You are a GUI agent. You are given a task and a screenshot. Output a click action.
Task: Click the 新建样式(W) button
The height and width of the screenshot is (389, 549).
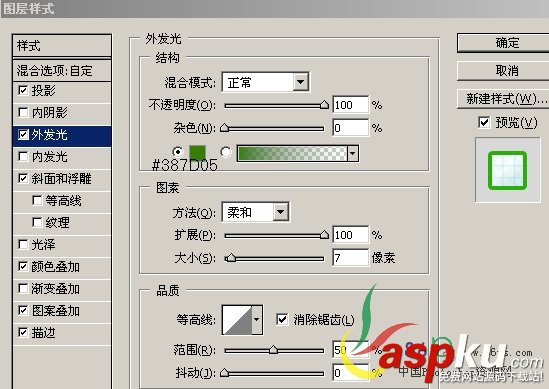[x=503, y=99]
